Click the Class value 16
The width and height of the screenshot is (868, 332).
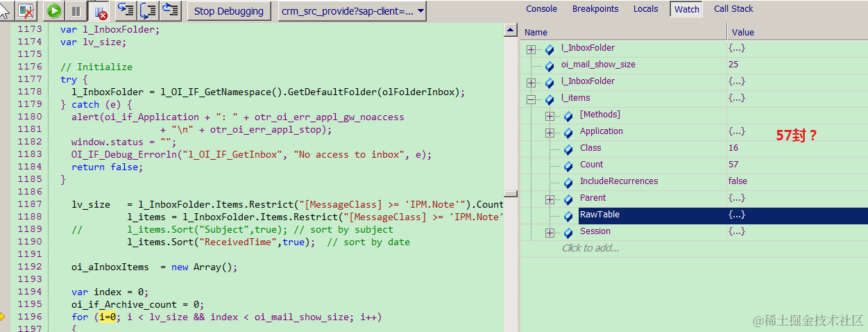(x=733, y=148)
